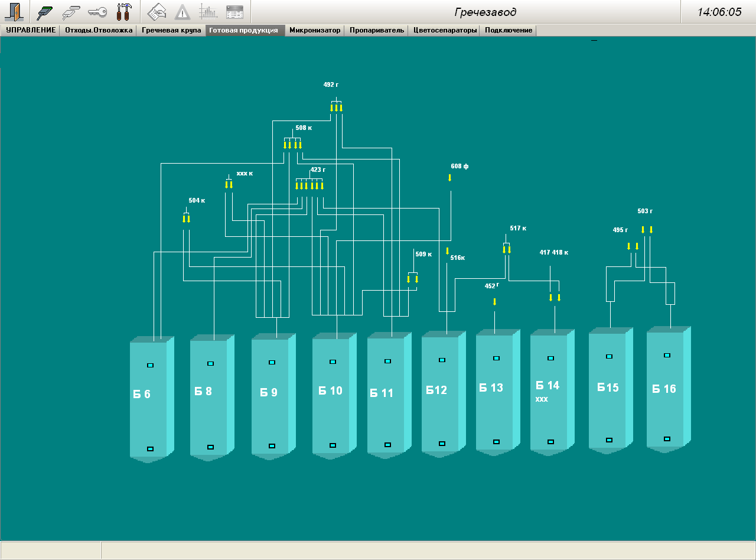Image resolution: width=756 pixels, height=560 pixels.
Task: Click the yellow arrow under 608 ф
Action: (x=450, y=178)
